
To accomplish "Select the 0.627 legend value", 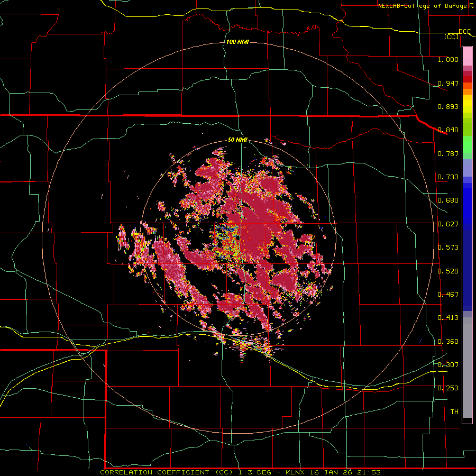I will coord(448,224).
